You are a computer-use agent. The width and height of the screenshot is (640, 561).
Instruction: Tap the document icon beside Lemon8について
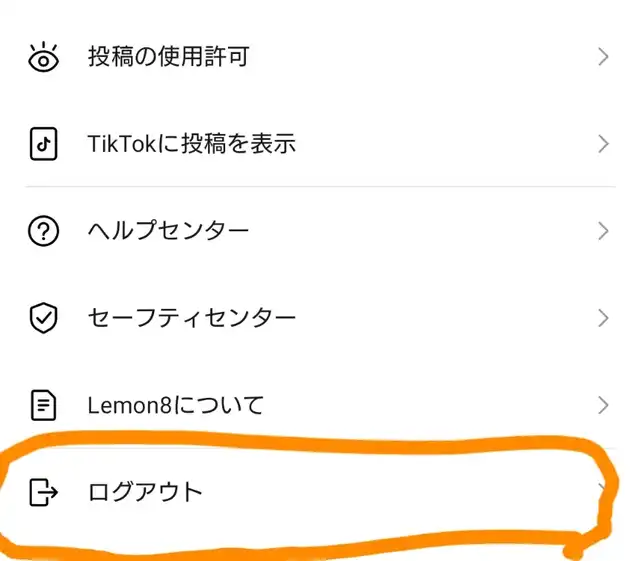[43, 405]
